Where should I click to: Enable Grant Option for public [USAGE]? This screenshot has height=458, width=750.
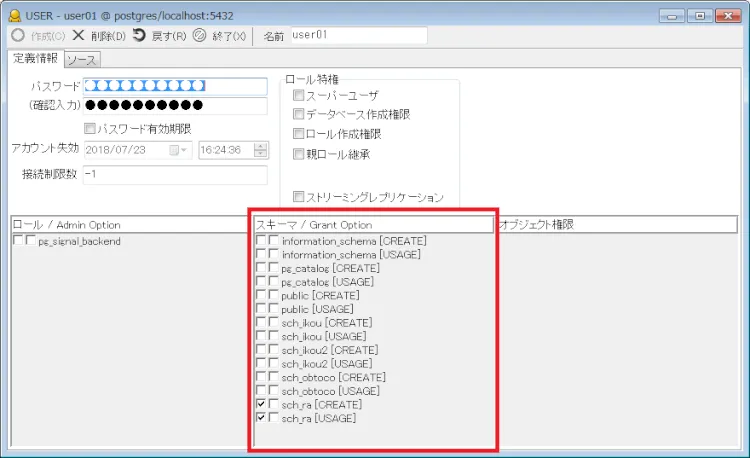[274, 308]
